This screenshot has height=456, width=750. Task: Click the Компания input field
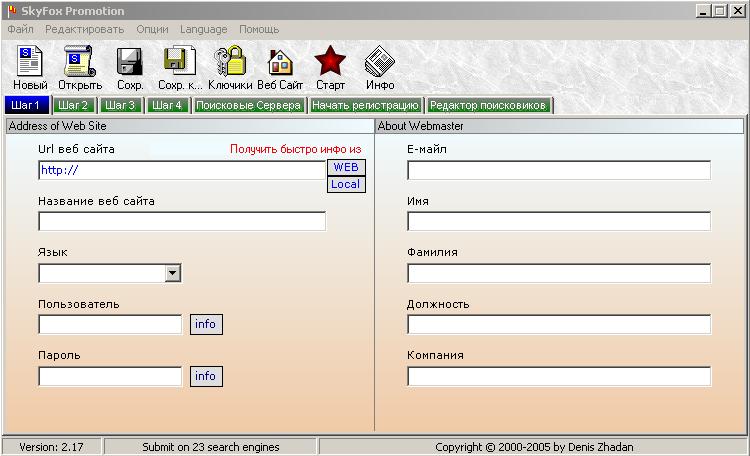pyautogui.click(x=559, y=376)
